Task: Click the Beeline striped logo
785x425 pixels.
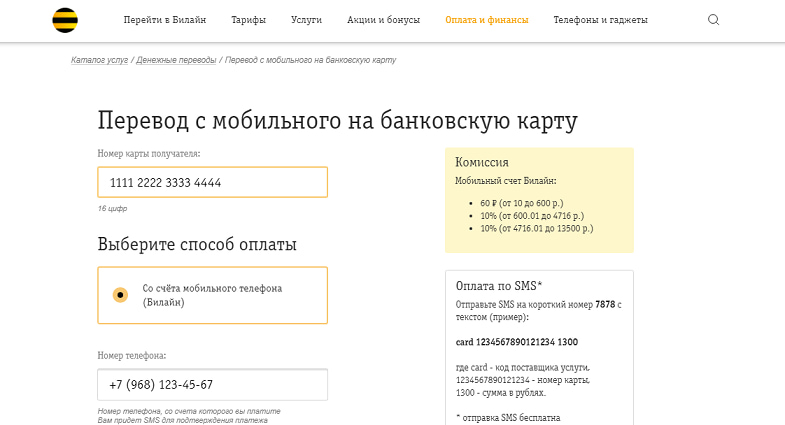Action: click(x=65, y=20)
